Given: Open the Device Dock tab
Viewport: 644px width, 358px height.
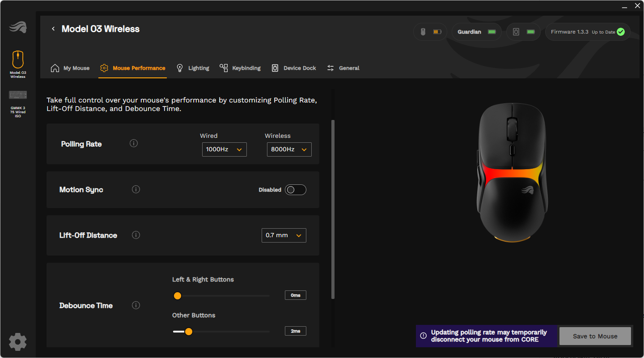Looking at the screenshot, I should 293,68.
